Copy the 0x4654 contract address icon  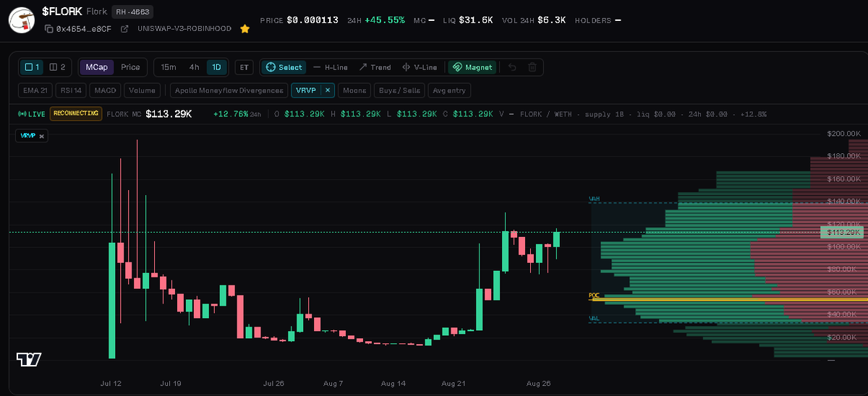point(49,29)
